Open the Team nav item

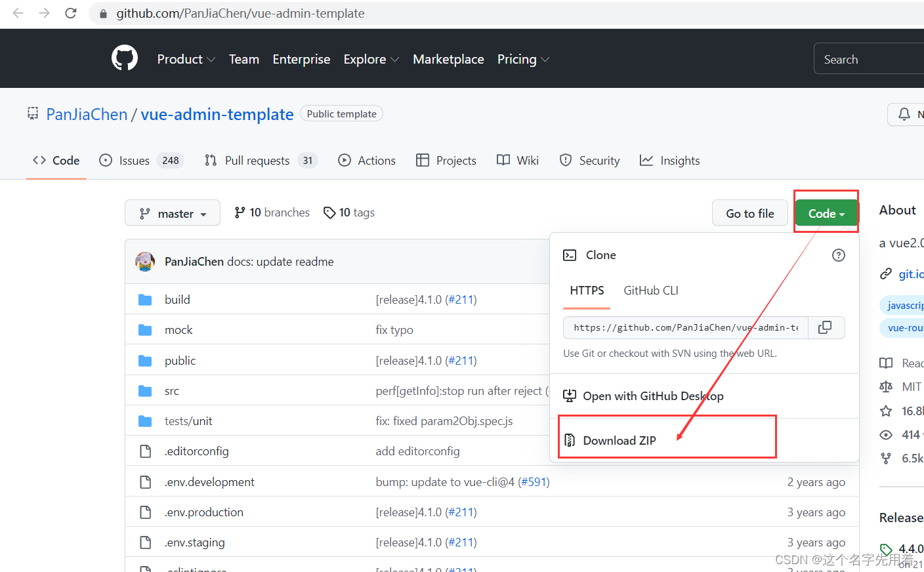244,59
